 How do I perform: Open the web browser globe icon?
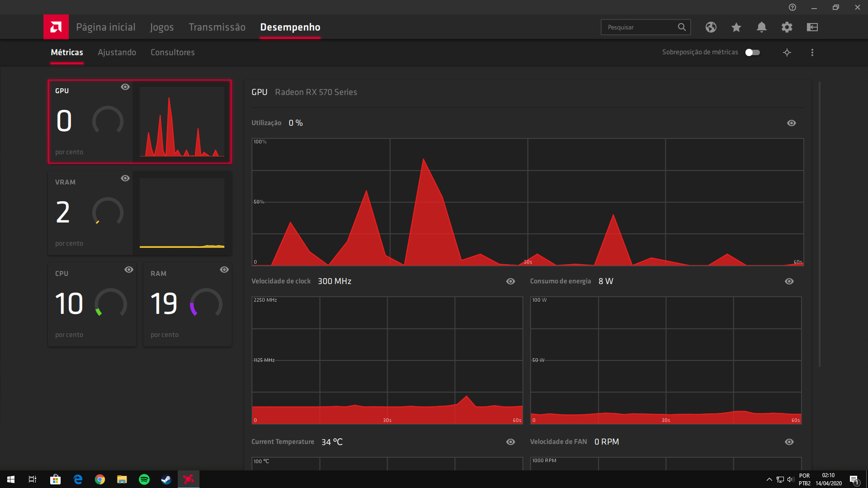[711, 27]
